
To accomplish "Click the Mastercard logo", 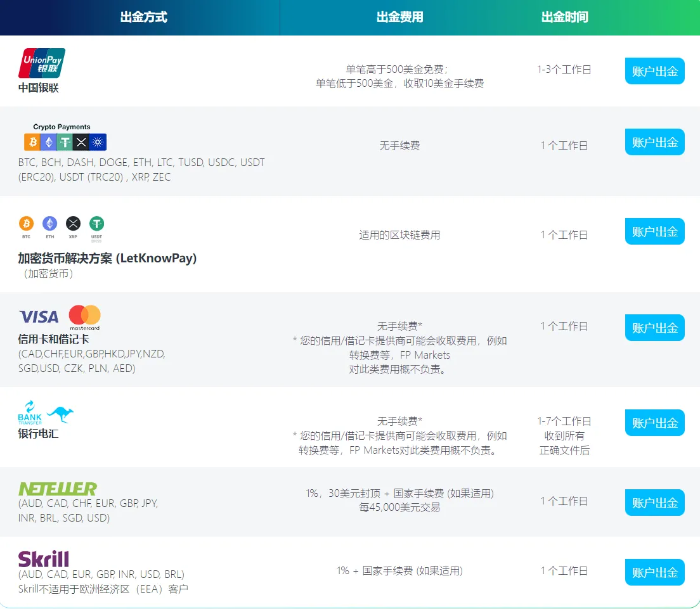I will [x=85, y=317].
